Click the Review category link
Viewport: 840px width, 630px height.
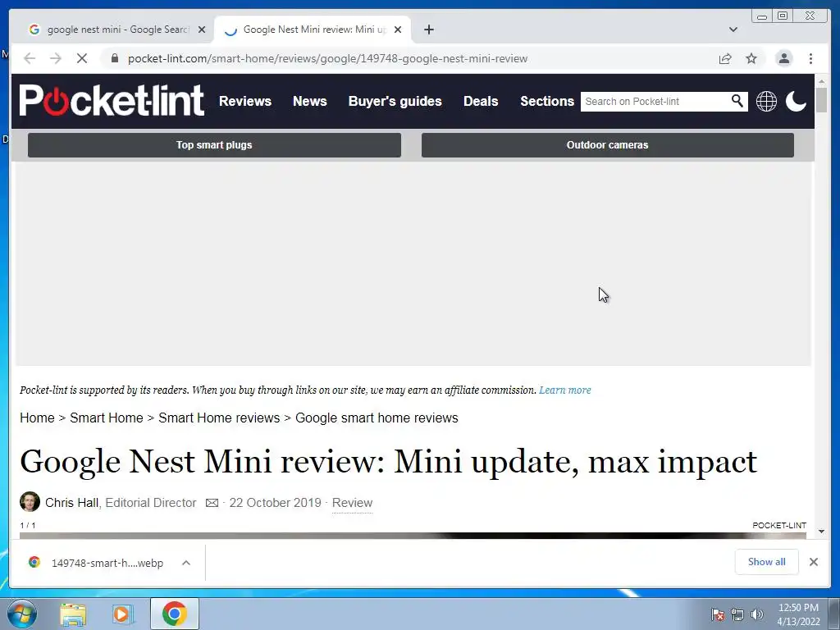[x=352, y=503]
